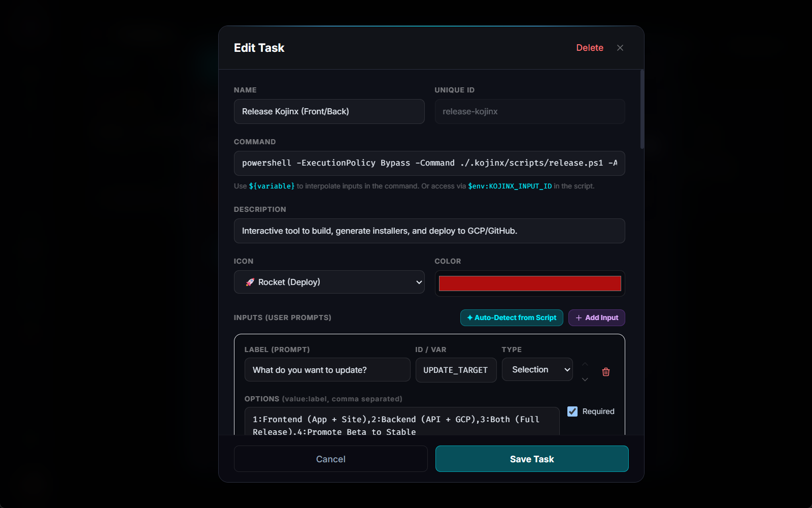
Task: Toggle the Required checkbox
Action: click(572, 411)
